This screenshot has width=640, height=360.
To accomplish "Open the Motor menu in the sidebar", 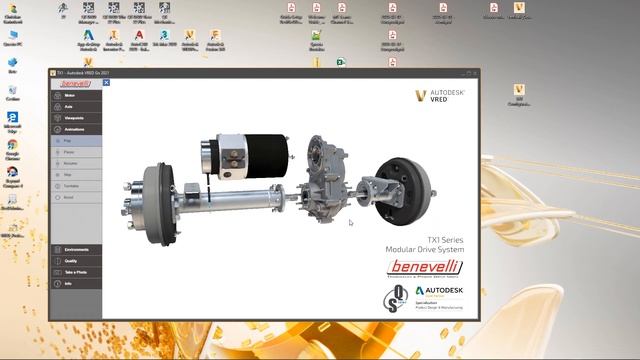I will [76, 96].
